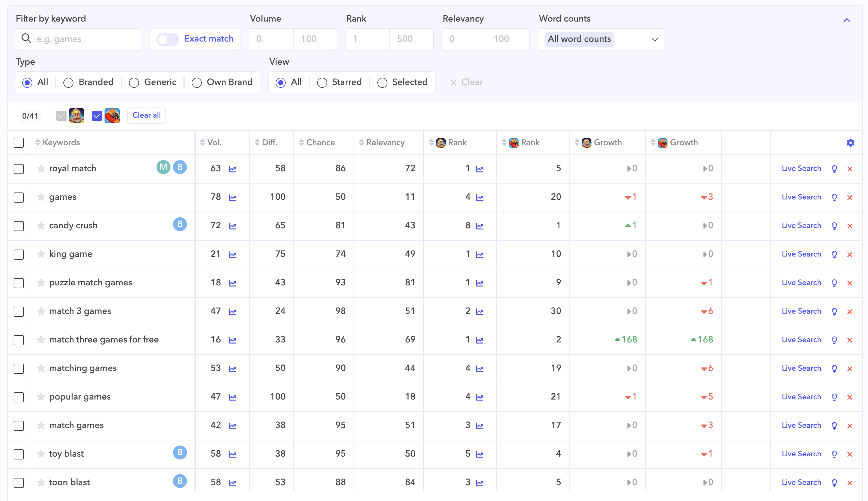This screenshot has height=501, width=868.
Task: Click search magnifier in keyword filter
Action: pos(26,38)
